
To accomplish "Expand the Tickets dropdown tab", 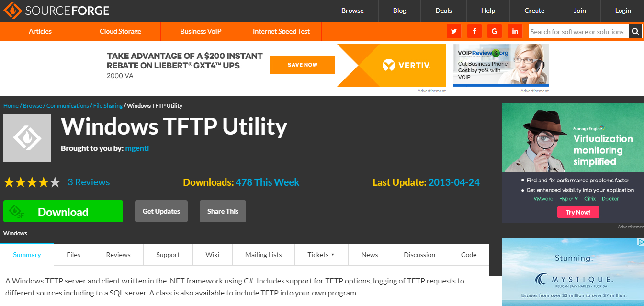I will (x=321, y=255).
